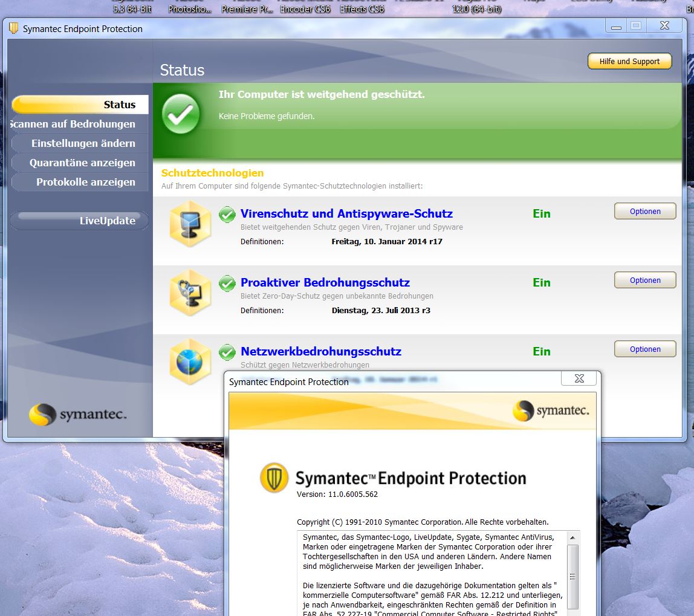The image size is (694, 616).
Task: Click Keine Probleme gefunden text
Action: (267, 117)
